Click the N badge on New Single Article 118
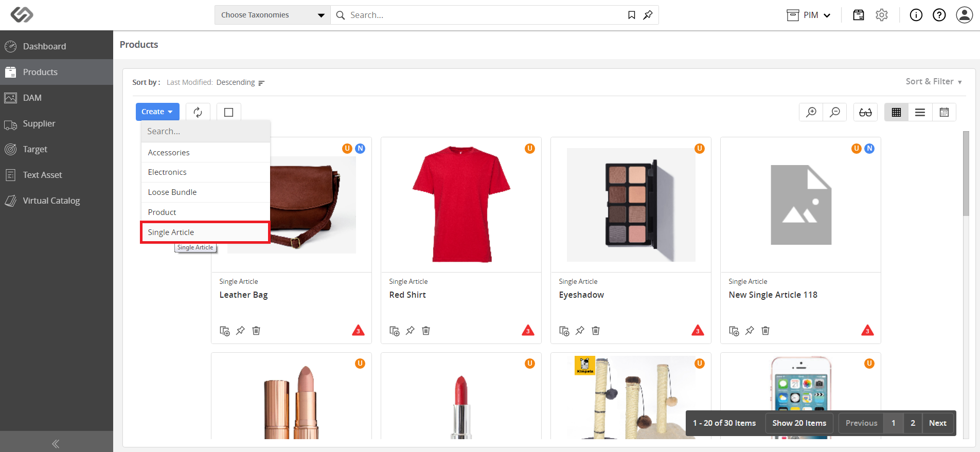 click(x=869, y=149)
